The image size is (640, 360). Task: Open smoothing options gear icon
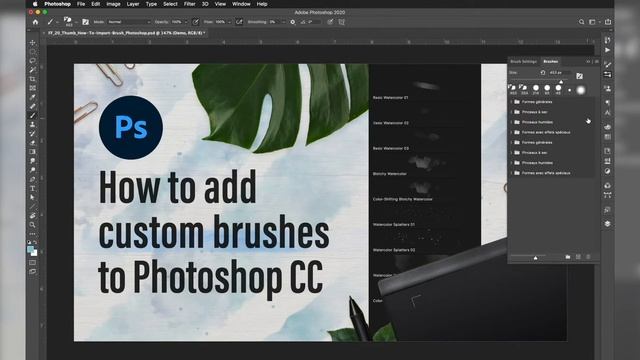[293, 22]
